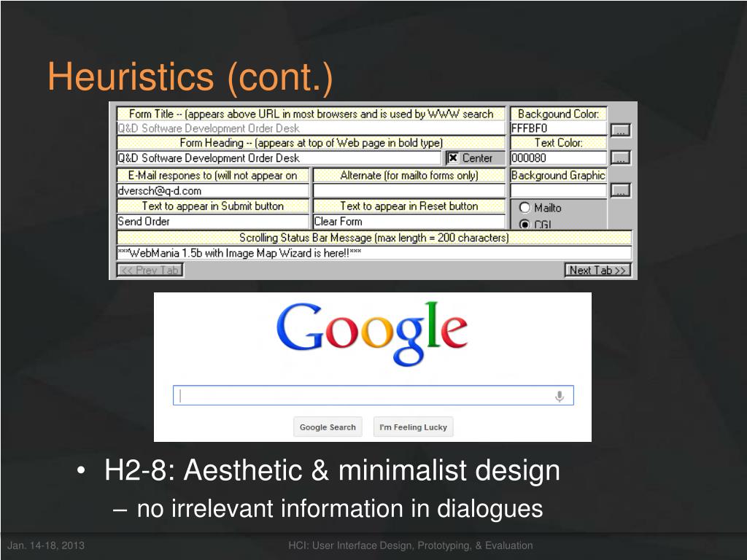This screenshot has width=747, height=560.
Task: Open the Background Color browse button
Action: [620, 130]
